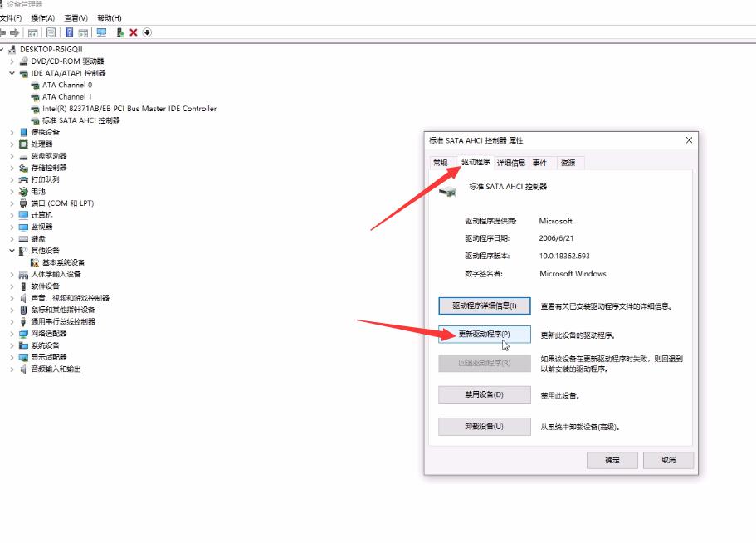756x543 pixels.
Task: Click the show/hide action pane toolbar icon
Action: tap(83, 32)
